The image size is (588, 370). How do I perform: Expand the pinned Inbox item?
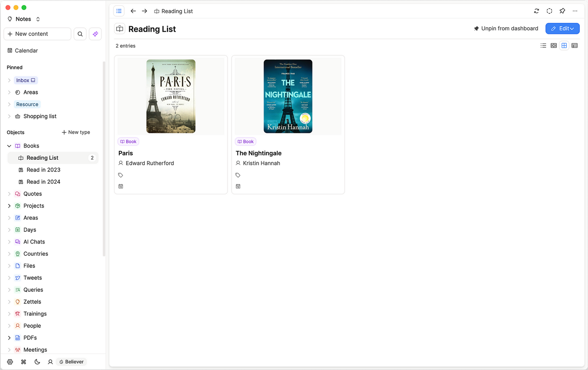[x=9, y=80]
